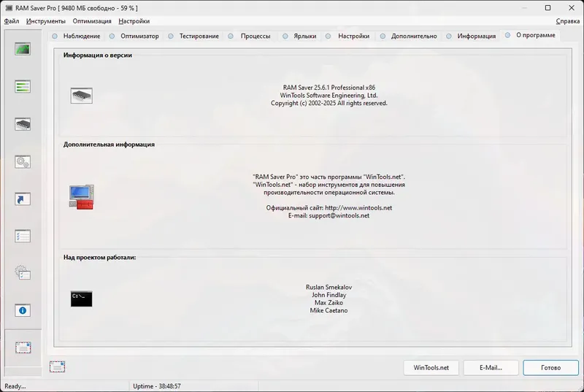Viewport: 584px width, 392px height.
Task: Open the Справка menu
Action: coord(568,21)
